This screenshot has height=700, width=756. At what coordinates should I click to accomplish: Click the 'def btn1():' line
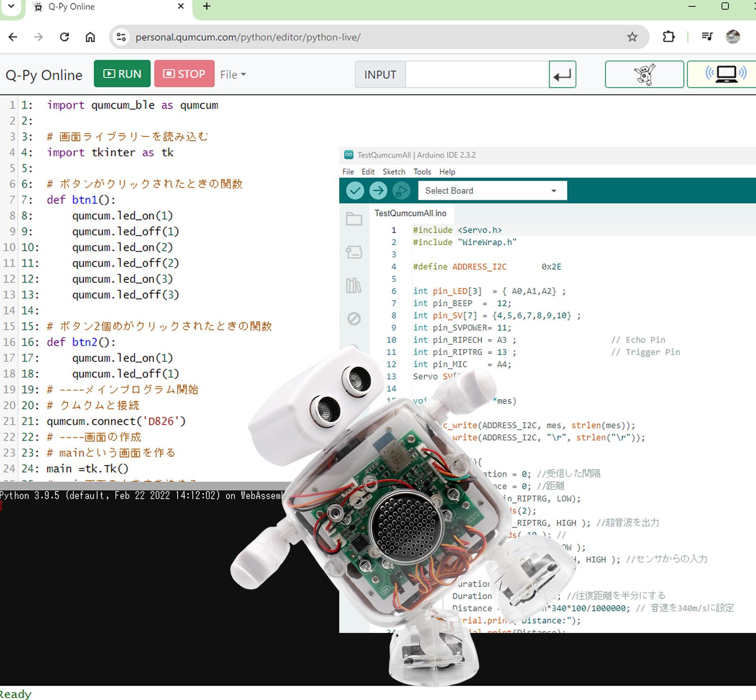click(x=81, y=200)
